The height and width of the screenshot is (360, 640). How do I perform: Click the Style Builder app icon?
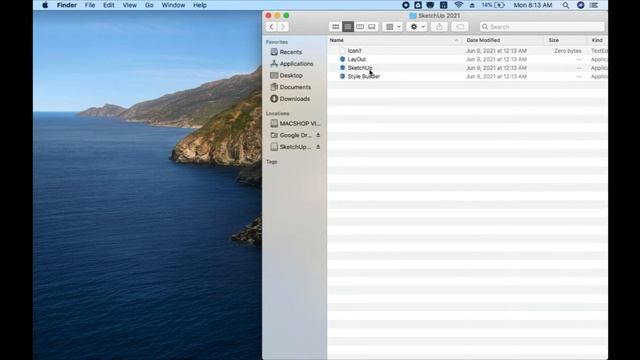pyautogui.click(x=342, y=76)
